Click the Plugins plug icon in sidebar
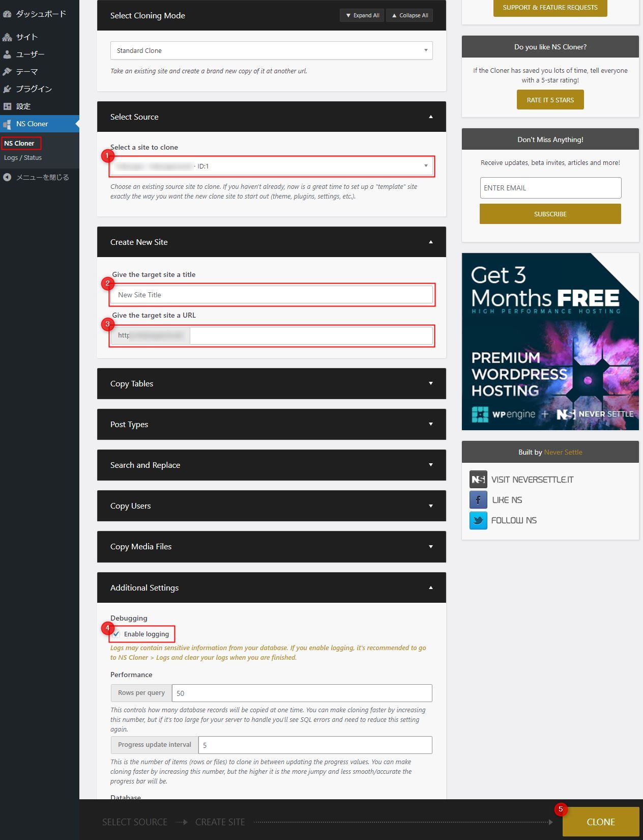Viewport: 643px width, 840px height. click(7, 89)
